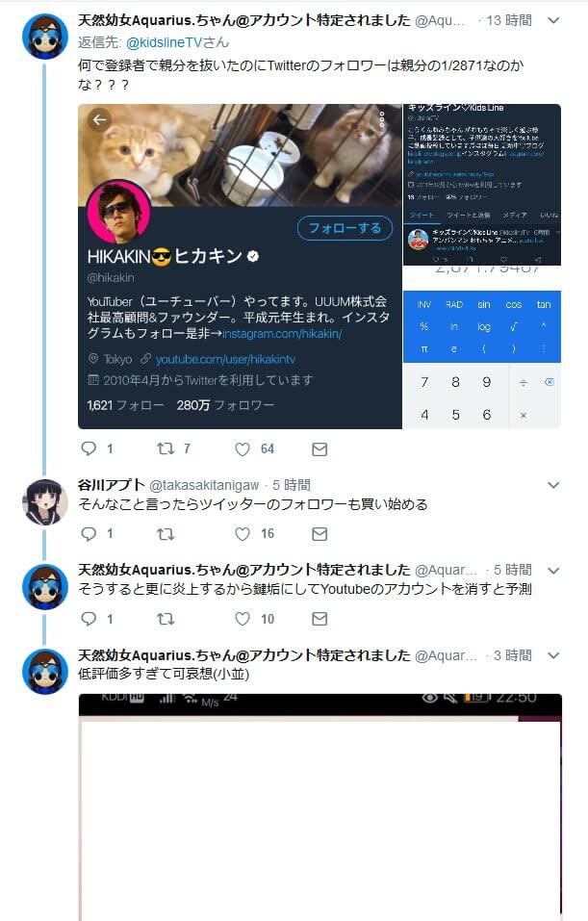Reply to the tweet with 10 likes

point(89,619)
